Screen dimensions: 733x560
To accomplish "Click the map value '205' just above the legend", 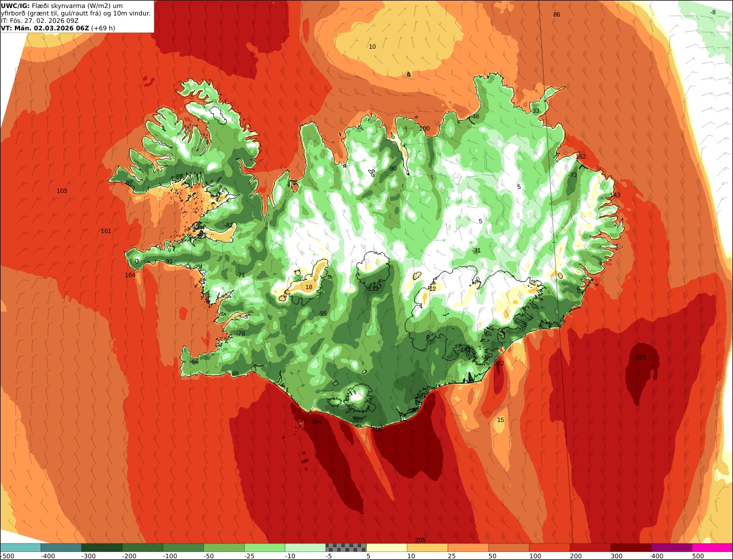I will coord(420,540).
